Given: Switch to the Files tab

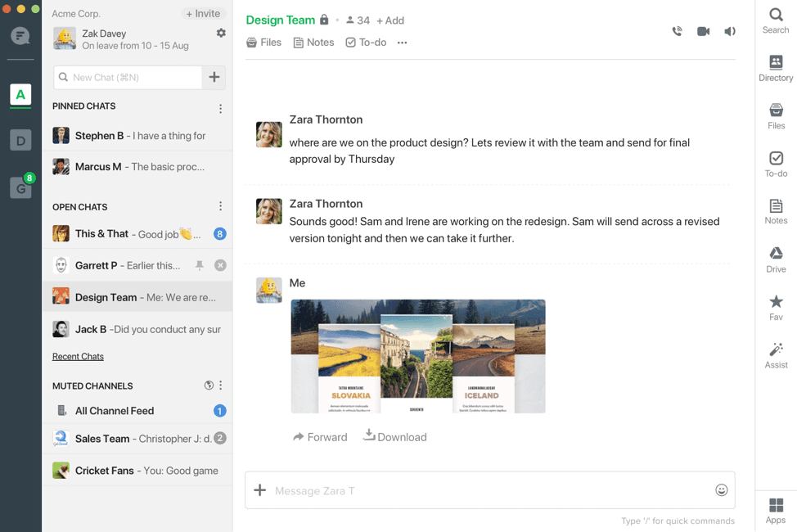Looking at the screenshot, I should 263,42.
